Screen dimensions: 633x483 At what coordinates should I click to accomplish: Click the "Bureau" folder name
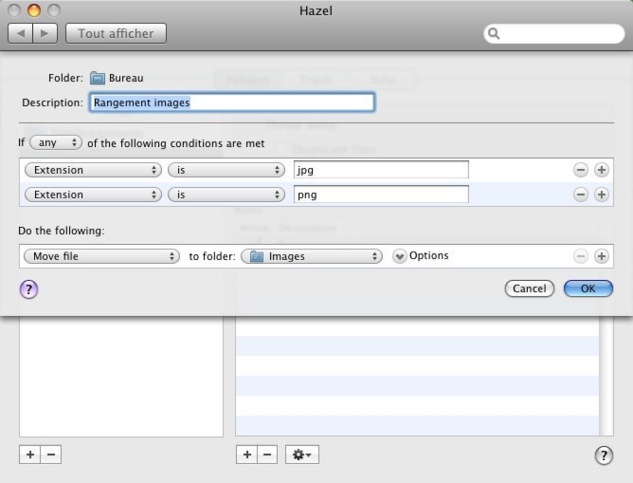[x=126, y=78]
